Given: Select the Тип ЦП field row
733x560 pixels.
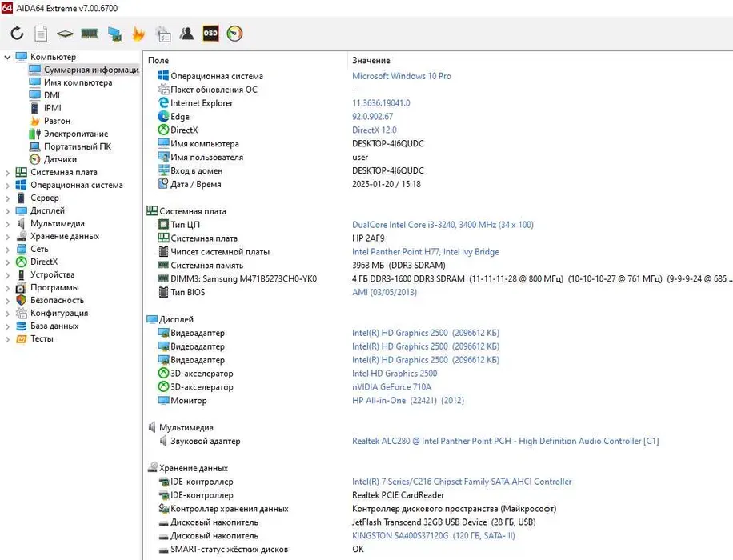Looking at the screenshot, I should tap(179, 224).
